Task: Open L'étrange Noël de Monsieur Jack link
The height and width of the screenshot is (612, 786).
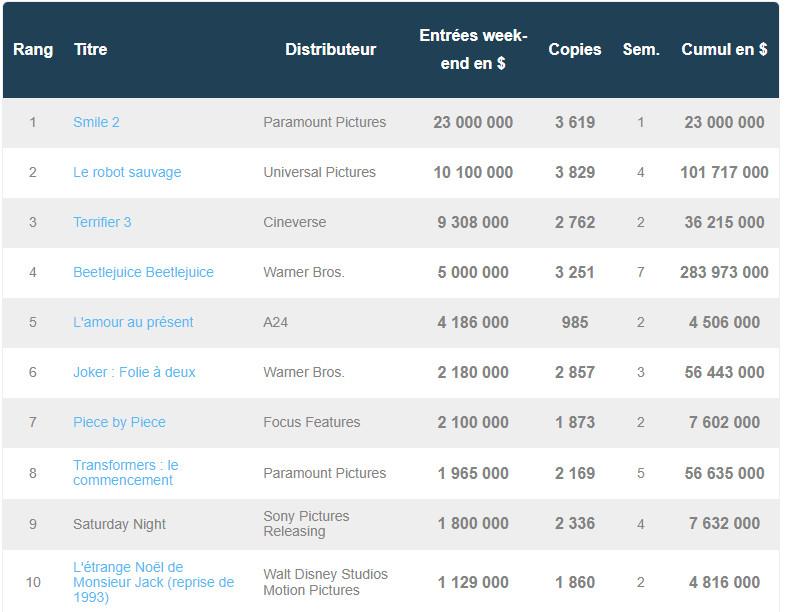Action: coord(153,582)
